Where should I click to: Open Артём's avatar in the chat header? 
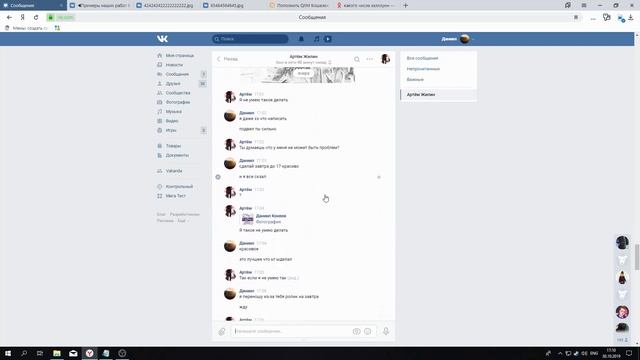[385, 59]
